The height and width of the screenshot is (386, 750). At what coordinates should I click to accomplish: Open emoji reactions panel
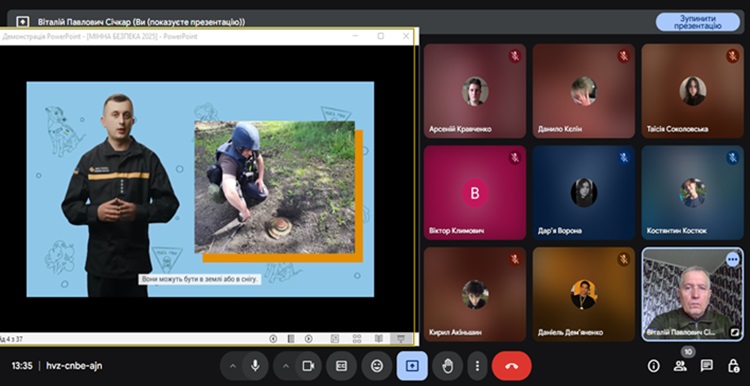377,366
